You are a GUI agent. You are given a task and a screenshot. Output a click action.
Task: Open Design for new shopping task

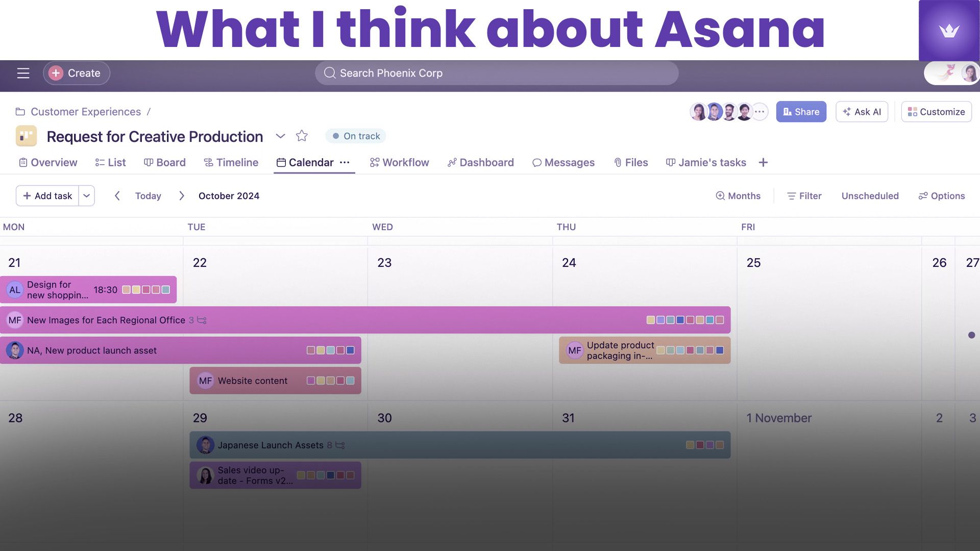click(88, 290)
